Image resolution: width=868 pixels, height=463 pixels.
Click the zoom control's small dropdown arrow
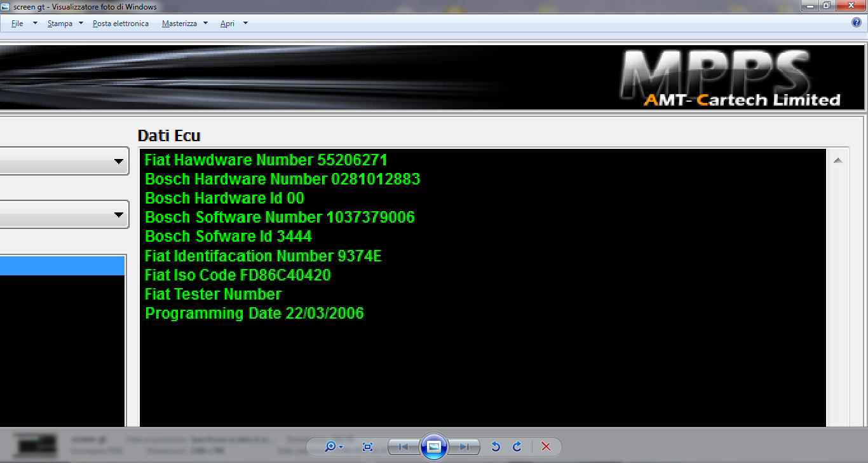(x=341, y=447)
